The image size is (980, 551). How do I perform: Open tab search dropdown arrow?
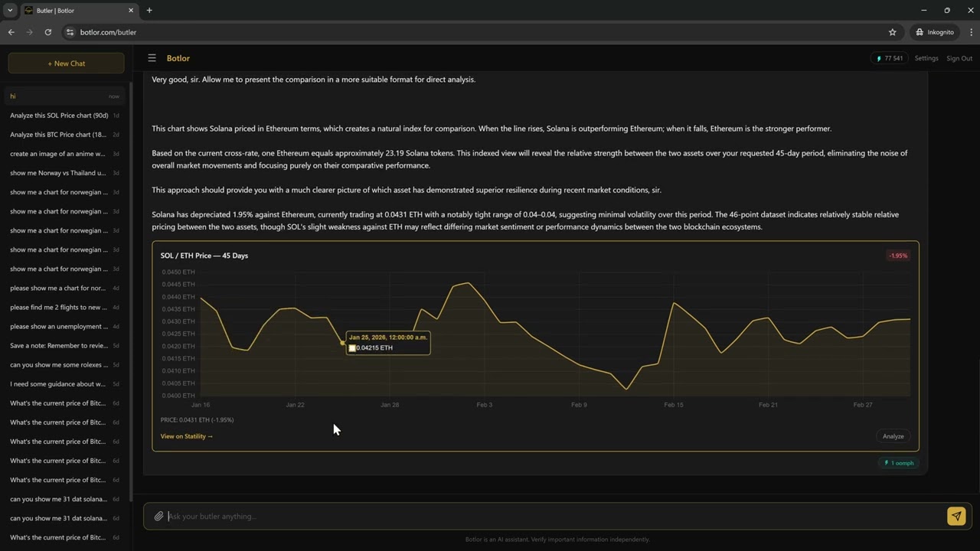(x=10, y=11)
